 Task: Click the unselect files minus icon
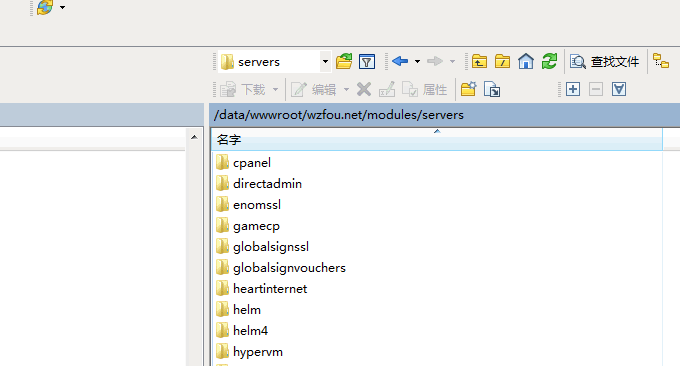pos(596,89)
